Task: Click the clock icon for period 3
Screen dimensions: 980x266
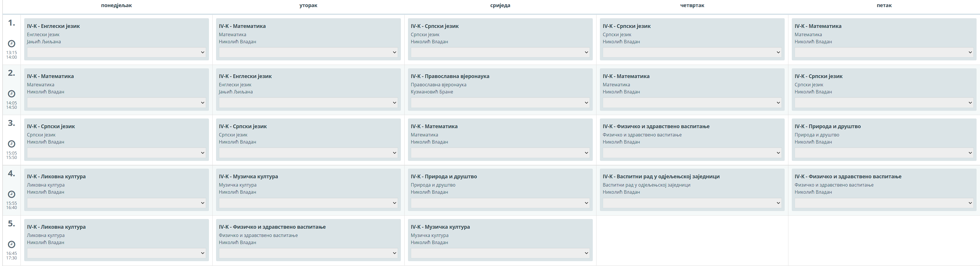Action: pos(12,144)
